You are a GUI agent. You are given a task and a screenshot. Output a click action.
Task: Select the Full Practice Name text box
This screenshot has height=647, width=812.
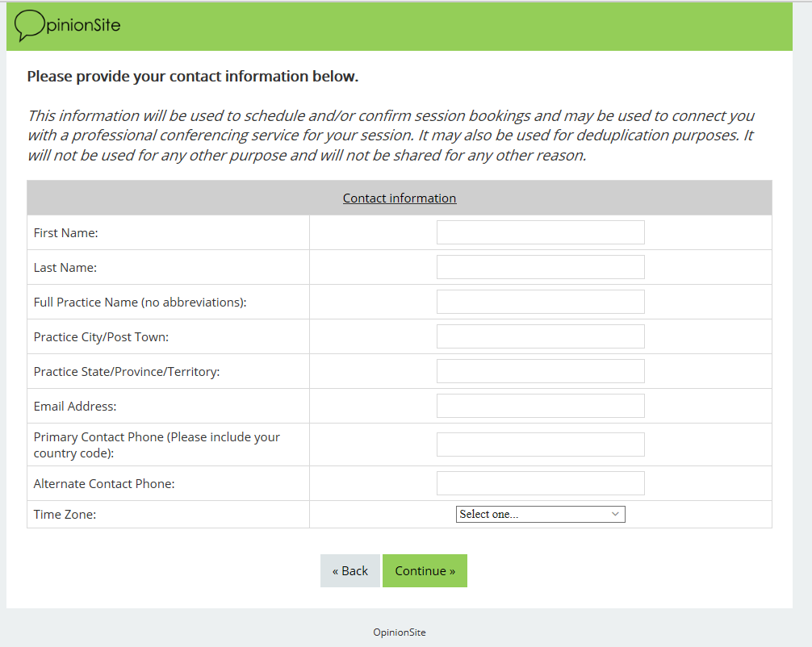click(540, 302)
